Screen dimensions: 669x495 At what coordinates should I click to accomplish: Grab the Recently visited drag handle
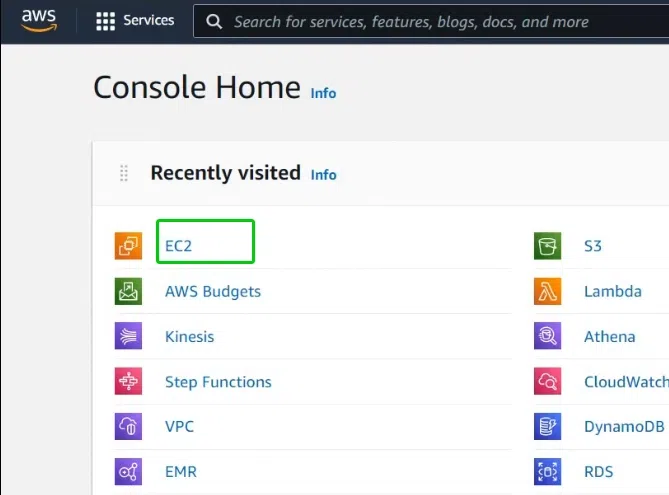tap(124, 173)
